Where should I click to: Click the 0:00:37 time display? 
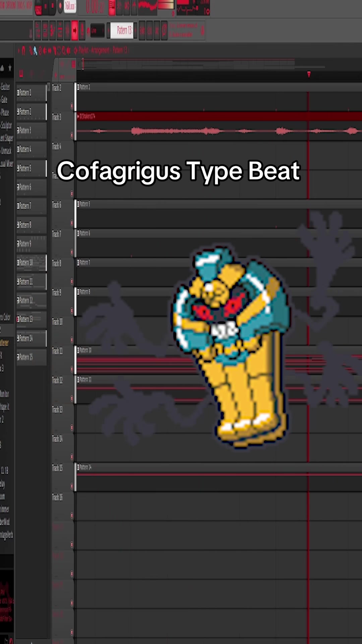click(x=95, y=7)
